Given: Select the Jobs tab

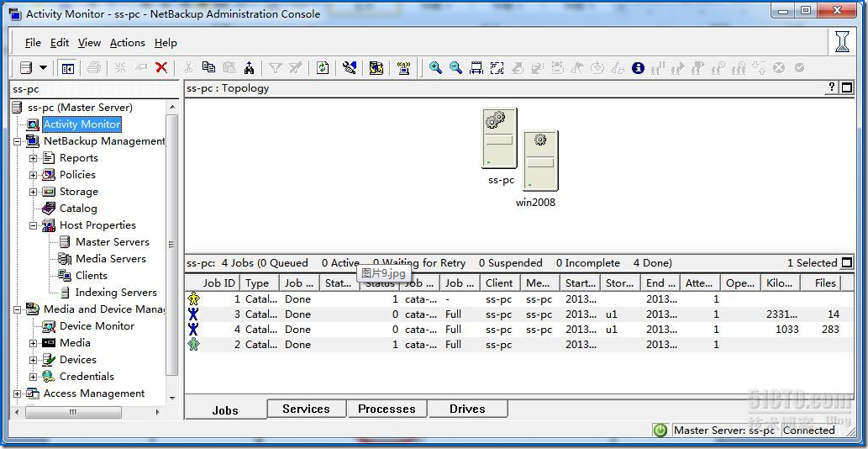Looking at the screenshot, I should tap(225, 410).
